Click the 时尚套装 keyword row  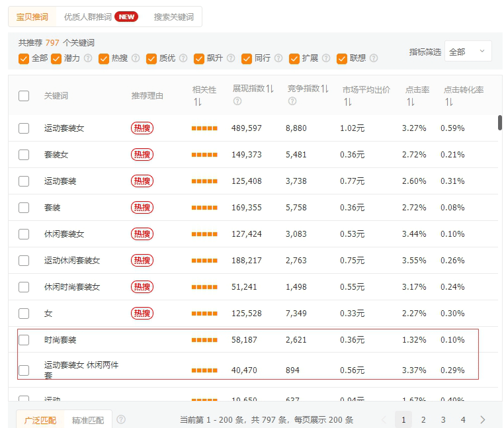pyautogui.click(x=60, y=340)
